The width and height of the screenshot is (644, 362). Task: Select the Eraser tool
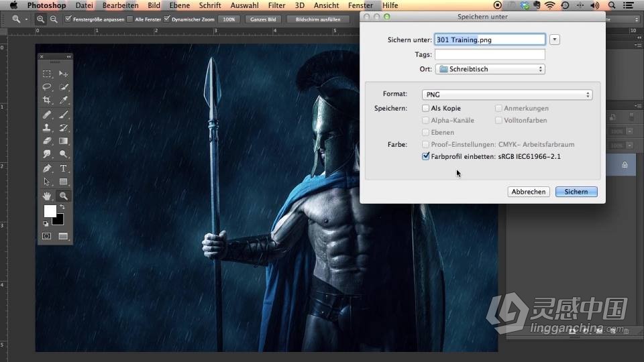pos(47,141)
